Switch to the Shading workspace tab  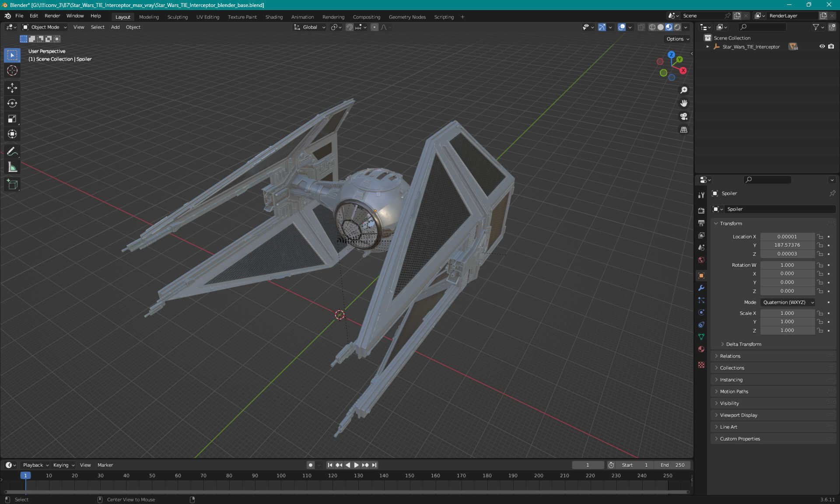coord(274,17)
